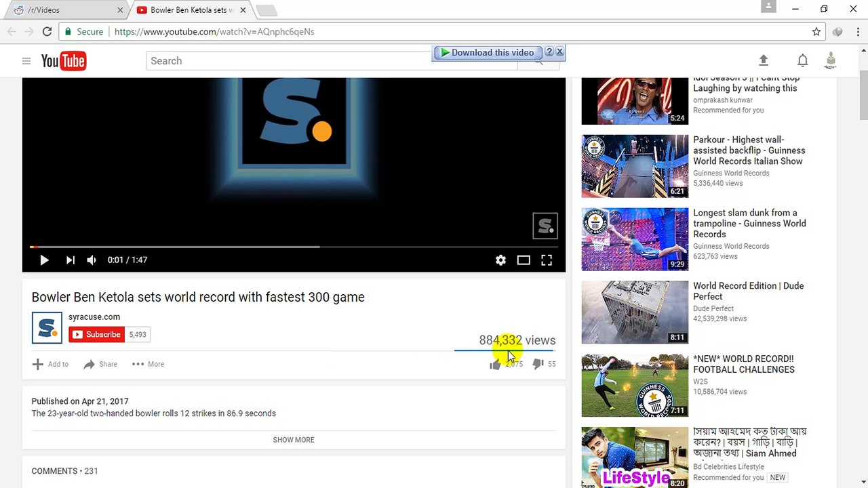This screenshot has width=868, height=488.
Task: Click the Chrome extension icon beside the star
Action: (x=837, y=32)
